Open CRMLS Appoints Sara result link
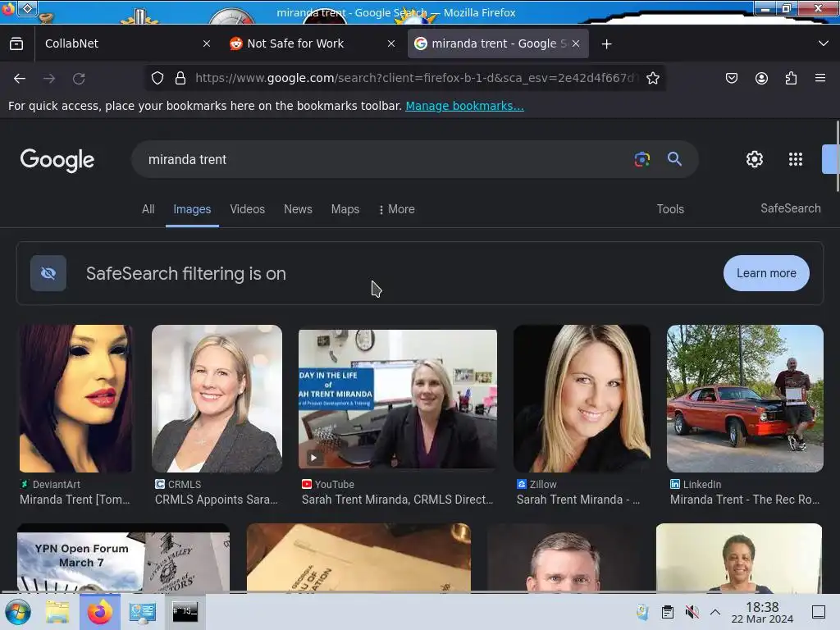The height and width of the screenshot is (630, 840). [x=216, y=500]
